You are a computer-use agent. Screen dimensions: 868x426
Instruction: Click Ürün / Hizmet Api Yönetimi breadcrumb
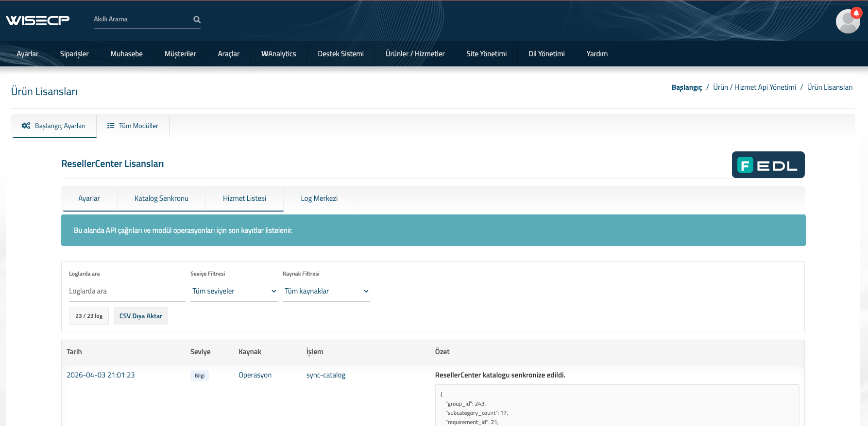pyautogui.click(x=754, y=87)
